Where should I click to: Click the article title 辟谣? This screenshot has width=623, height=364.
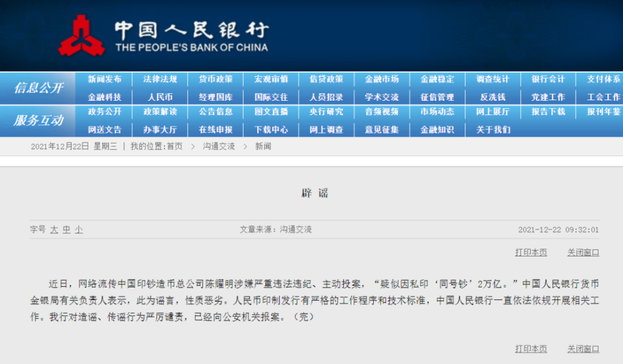(x=315, y=194)
